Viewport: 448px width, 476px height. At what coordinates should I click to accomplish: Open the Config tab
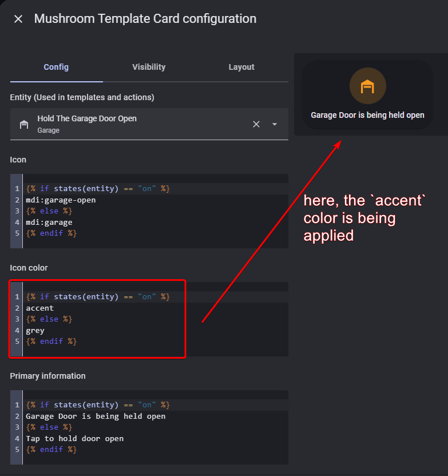coord(56,67)
